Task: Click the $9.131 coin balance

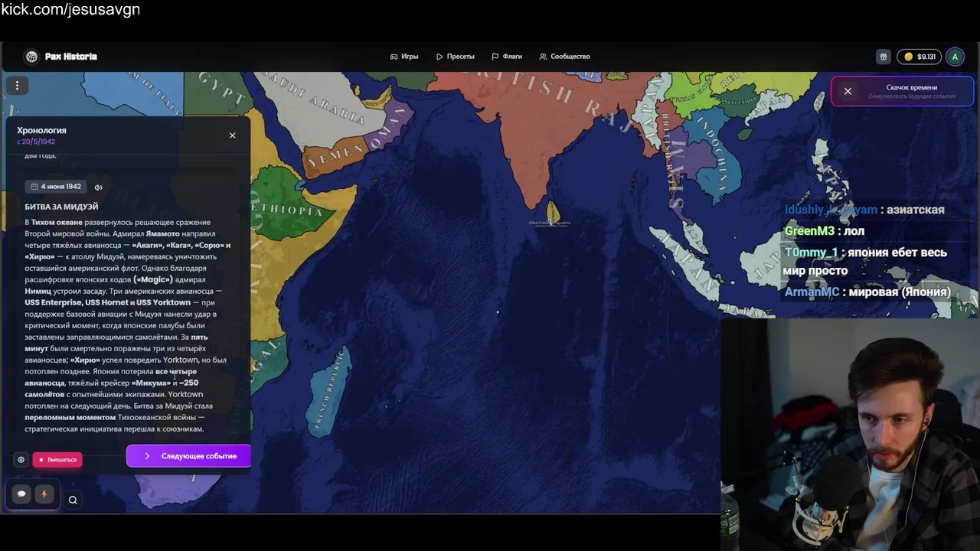Action: [x=920, y=57]
